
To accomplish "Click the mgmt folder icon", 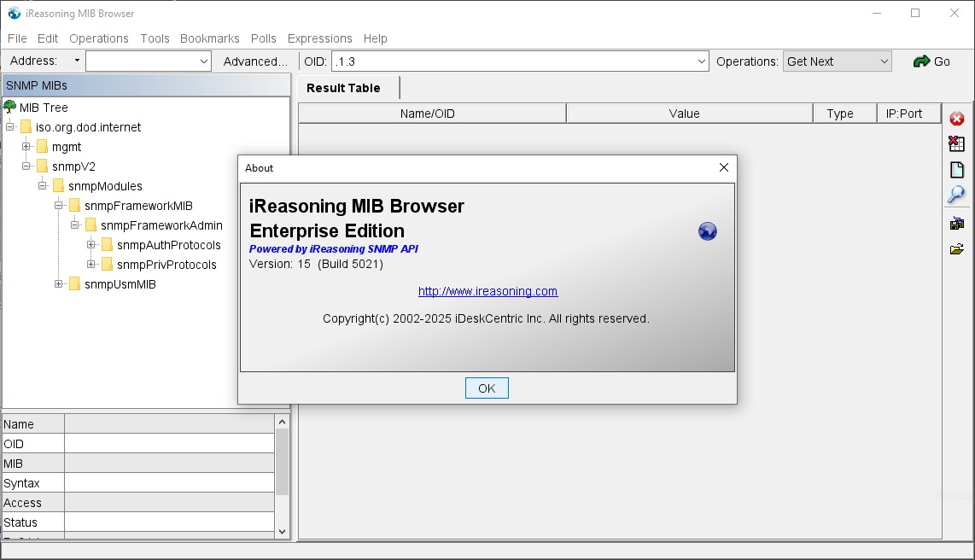I will (x=43, y=147).
